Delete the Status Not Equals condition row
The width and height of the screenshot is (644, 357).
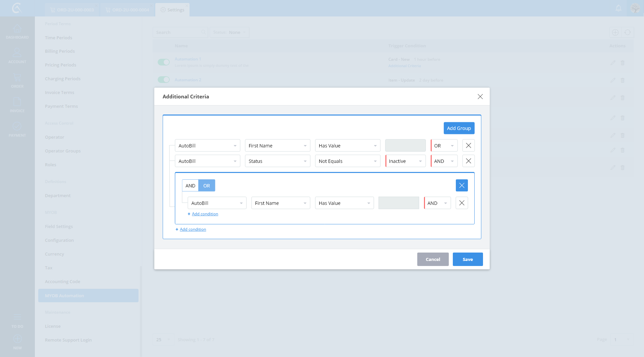coord(468,161)
